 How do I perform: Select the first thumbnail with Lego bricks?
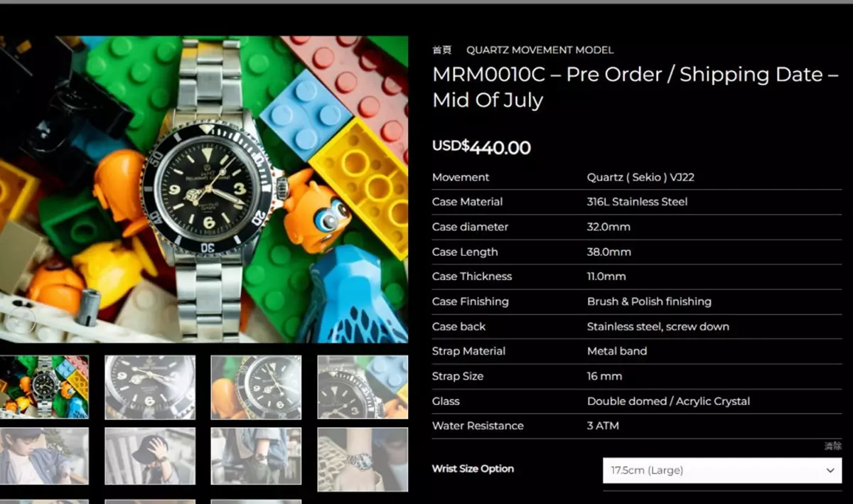[44, 387]
